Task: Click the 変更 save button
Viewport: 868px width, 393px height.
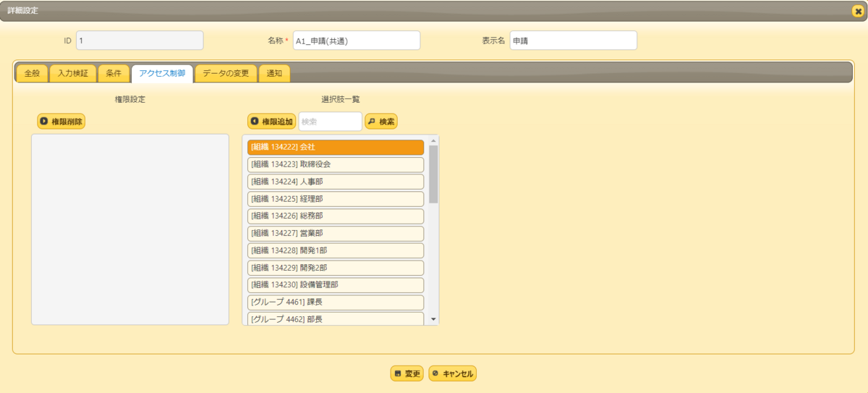Action: (x=407, y=374)
